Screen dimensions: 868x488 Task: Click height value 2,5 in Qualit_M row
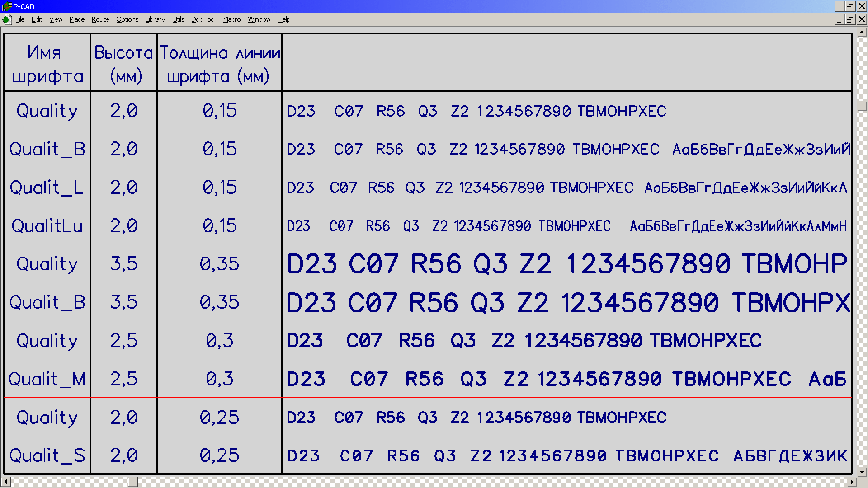[x=124, y=379]
